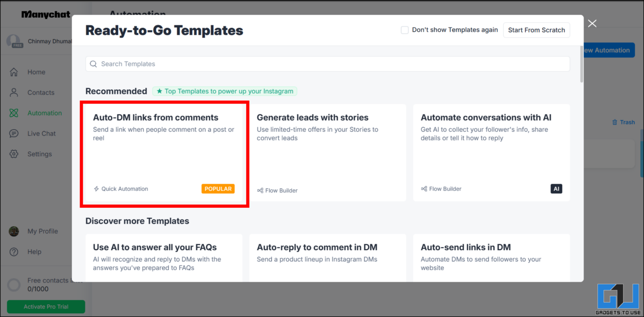Viewport: 644px width, 317px height.
Task: Click the magnifier icon in Search Templates bar
Action: (x=93, y=63)
